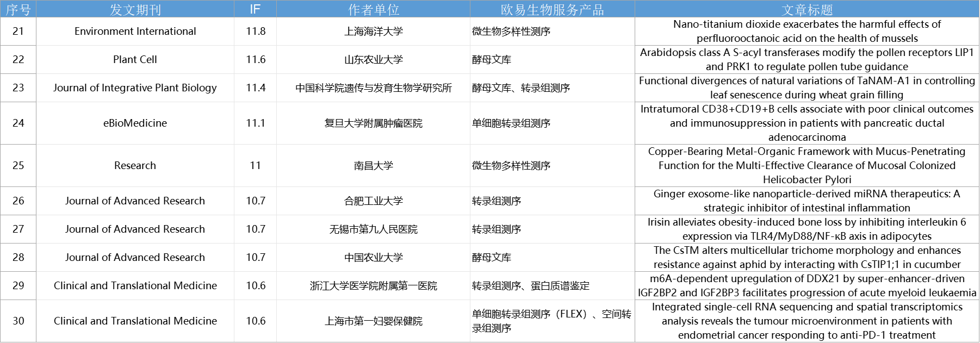980x343 pixels.
Task: Click the IF value 10.7 in row 26
Action: point(256,201)
